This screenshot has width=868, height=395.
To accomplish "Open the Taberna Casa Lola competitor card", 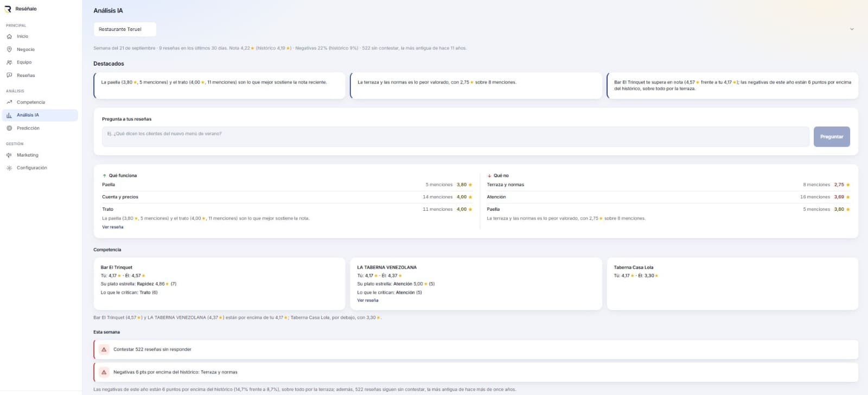I will pos(732,283).
